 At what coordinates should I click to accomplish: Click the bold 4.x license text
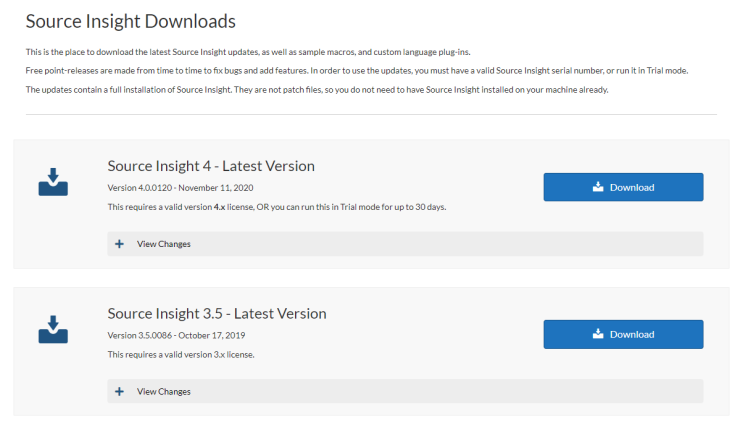click(219, 207)
